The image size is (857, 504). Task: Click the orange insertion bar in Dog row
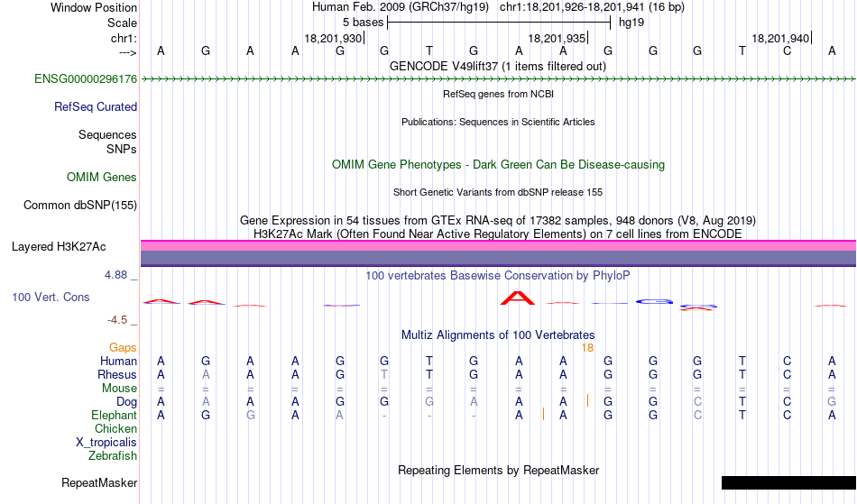tap(587, 400)
